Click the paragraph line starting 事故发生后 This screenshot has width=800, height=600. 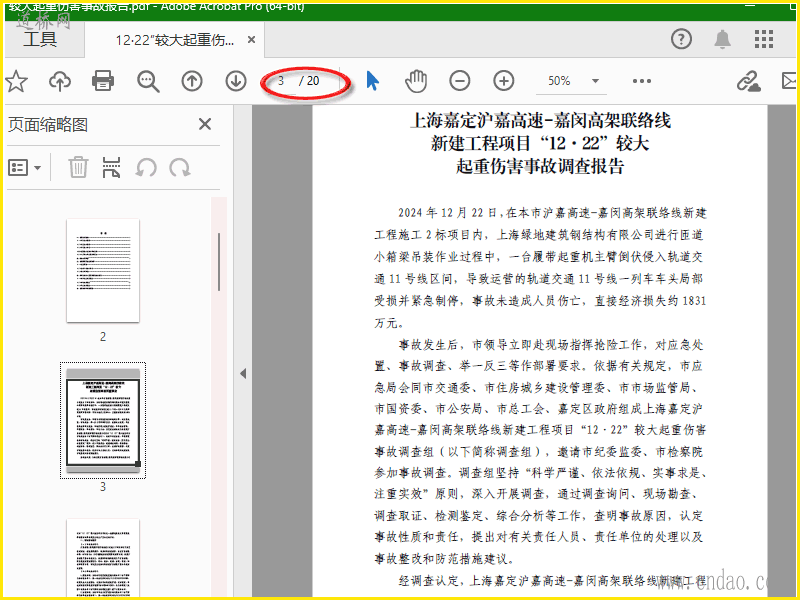(x=551, y=345)
